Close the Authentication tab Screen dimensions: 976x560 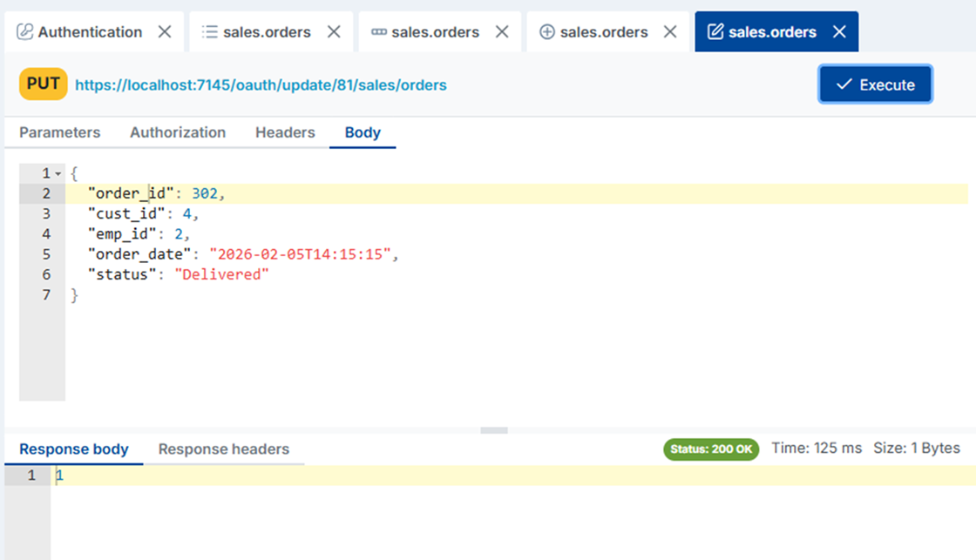[x=165, y=31]
